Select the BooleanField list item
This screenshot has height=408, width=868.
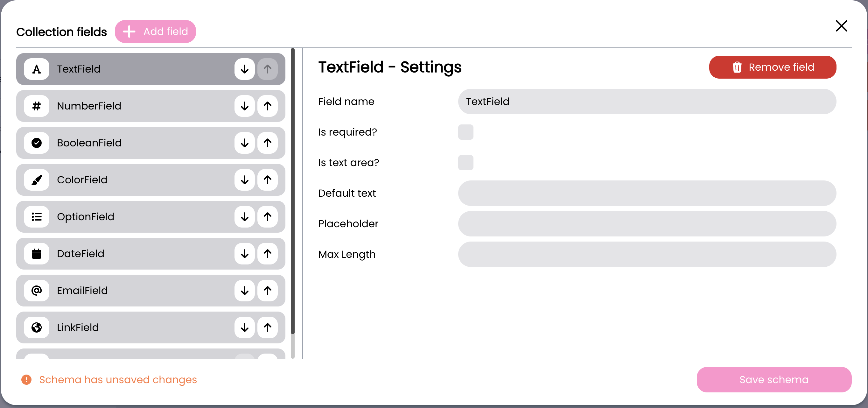pyautogui.click(x=135, y=143)
